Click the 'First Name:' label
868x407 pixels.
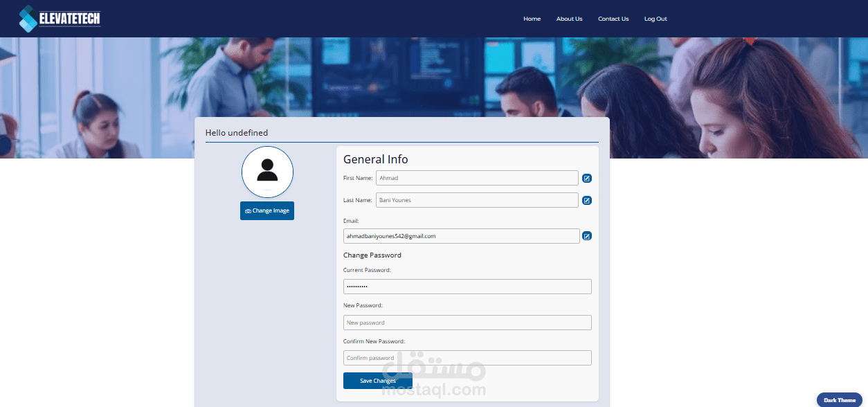click(x=358, y=178)
